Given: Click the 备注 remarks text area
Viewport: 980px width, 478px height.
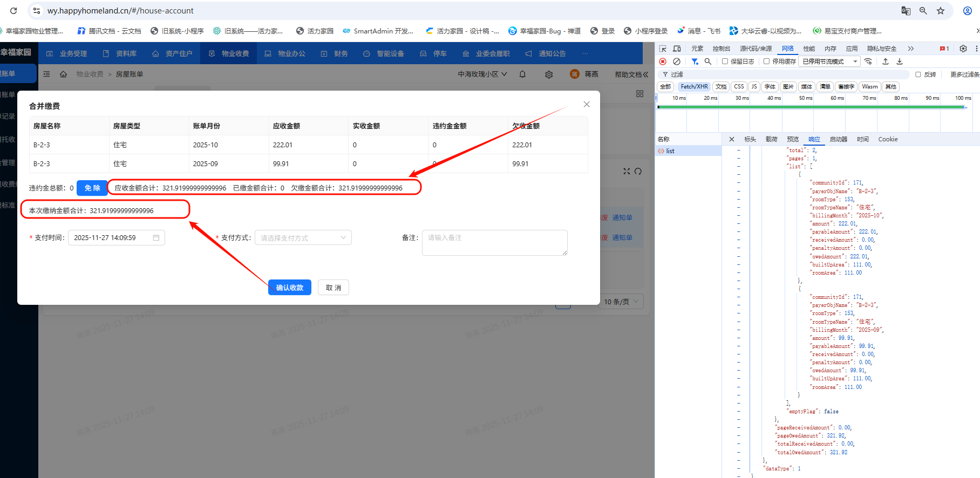Looking at the screenshot, I should click(494, 242).
